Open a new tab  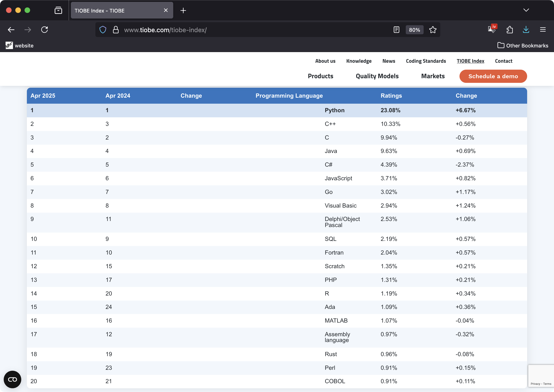(x=183, y=10)
